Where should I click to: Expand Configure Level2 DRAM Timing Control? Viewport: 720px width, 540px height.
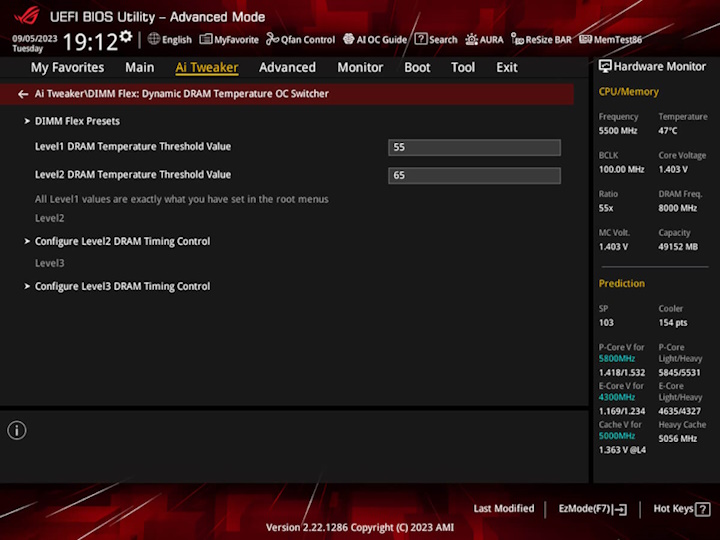(122, 241)
